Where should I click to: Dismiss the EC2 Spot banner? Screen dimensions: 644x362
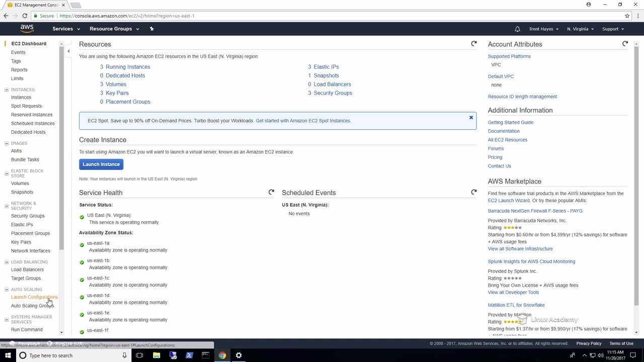point(471,118)
